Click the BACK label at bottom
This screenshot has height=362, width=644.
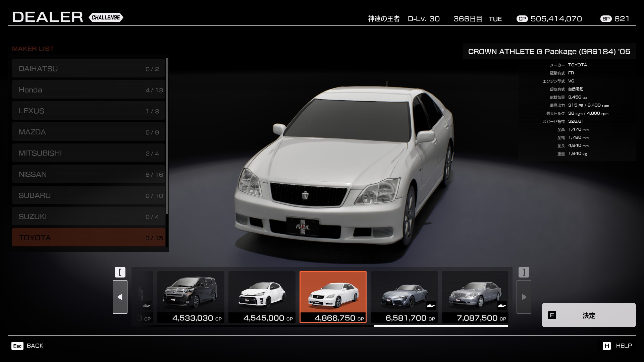[35, 346]
